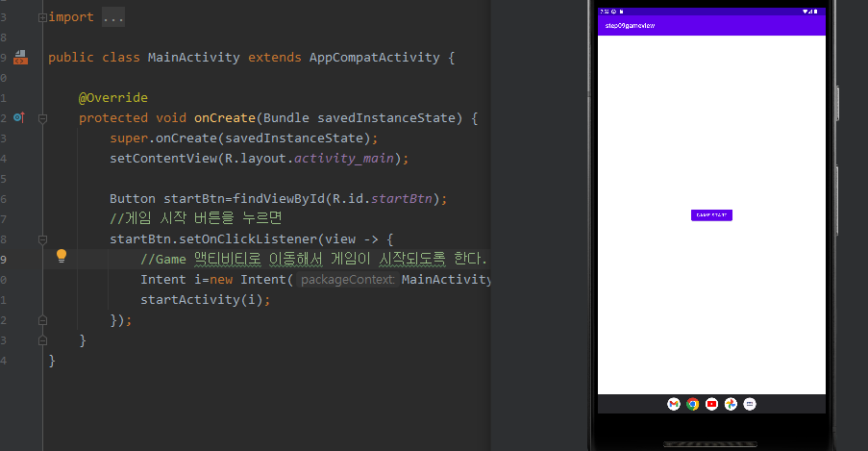Launch Chrome from the emulator dock
This screenshot has height=451, width=868.
[692, 404]
